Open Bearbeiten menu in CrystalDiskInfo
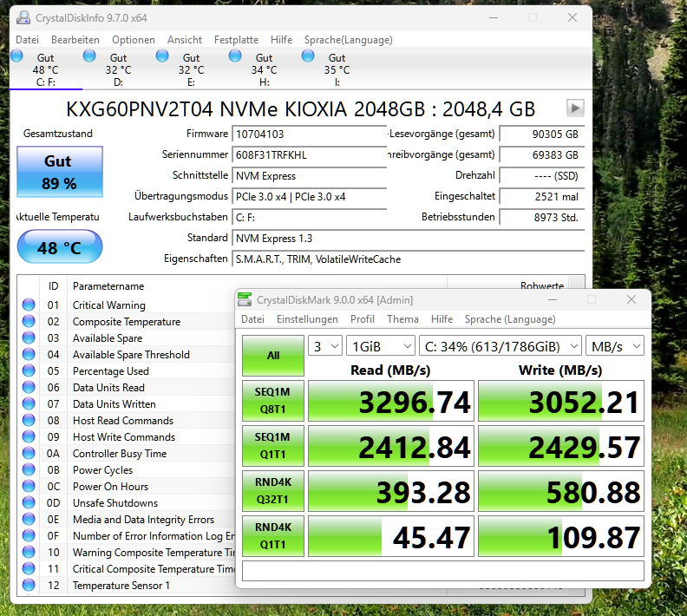 tap(75, 40)
